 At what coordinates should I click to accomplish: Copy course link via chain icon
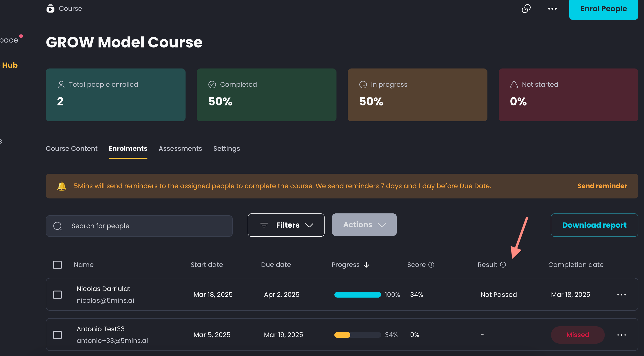[526, 8]
